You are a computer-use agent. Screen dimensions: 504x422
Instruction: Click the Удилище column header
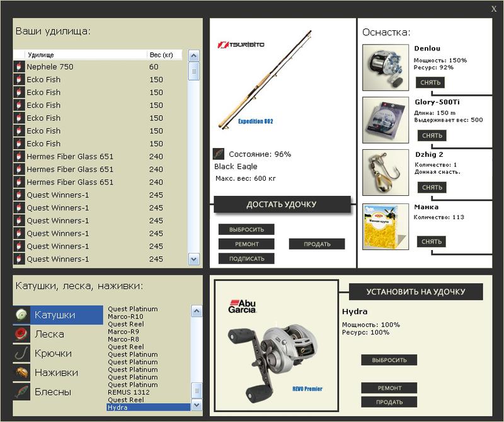point(86,55)
